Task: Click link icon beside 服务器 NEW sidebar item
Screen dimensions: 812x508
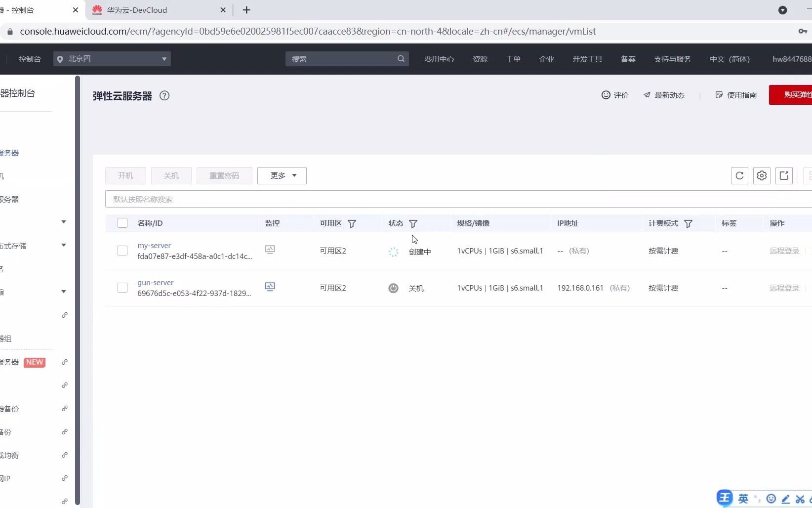Action: coord(65,362)
